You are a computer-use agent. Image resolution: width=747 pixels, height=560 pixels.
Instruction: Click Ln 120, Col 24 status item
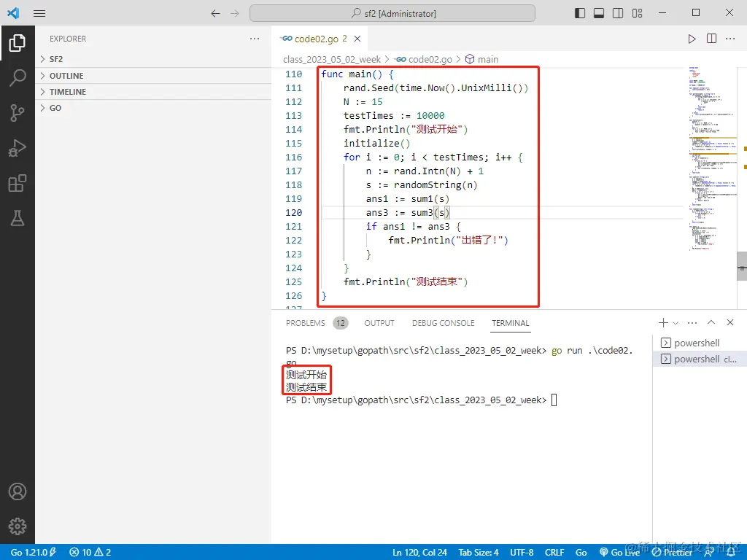[x=419, y=553]
